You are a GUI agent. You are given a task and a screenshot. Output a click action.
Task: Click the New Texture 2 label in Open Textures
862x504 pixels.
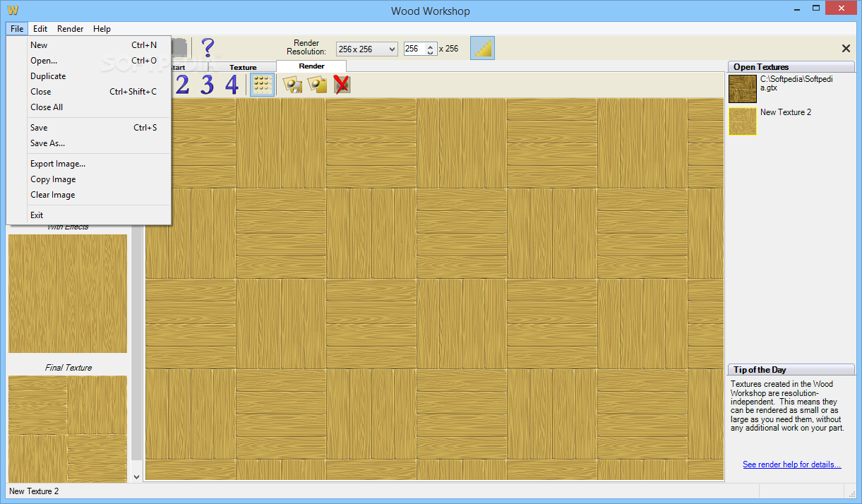pos(786,112)
